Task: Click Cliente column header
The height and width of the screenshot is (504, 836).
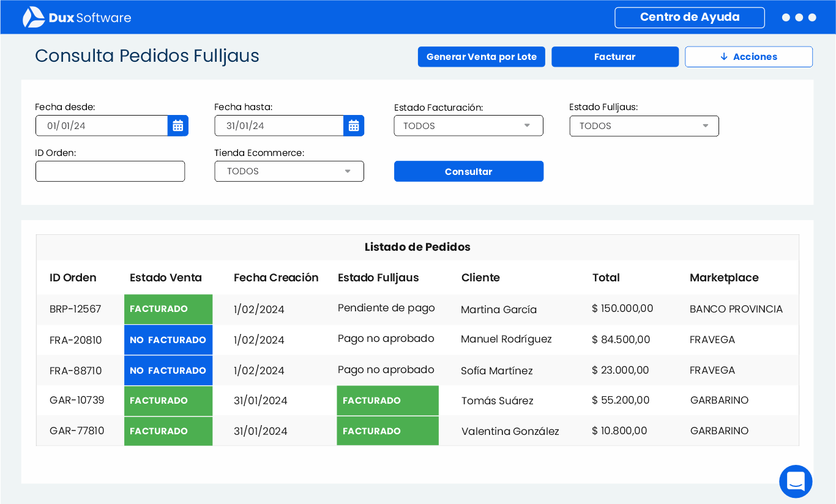Action: (480, 278)
